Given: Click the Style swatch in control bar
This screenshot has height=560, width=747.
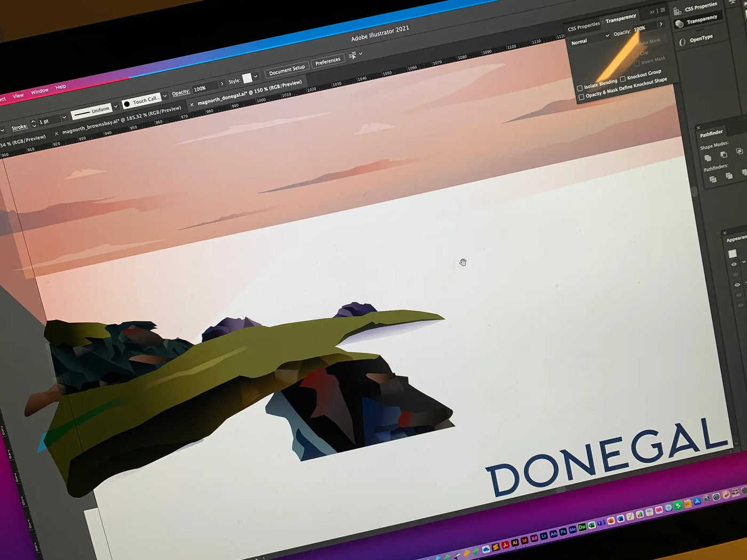Looking at the screenshot, I should coord(247,78).
